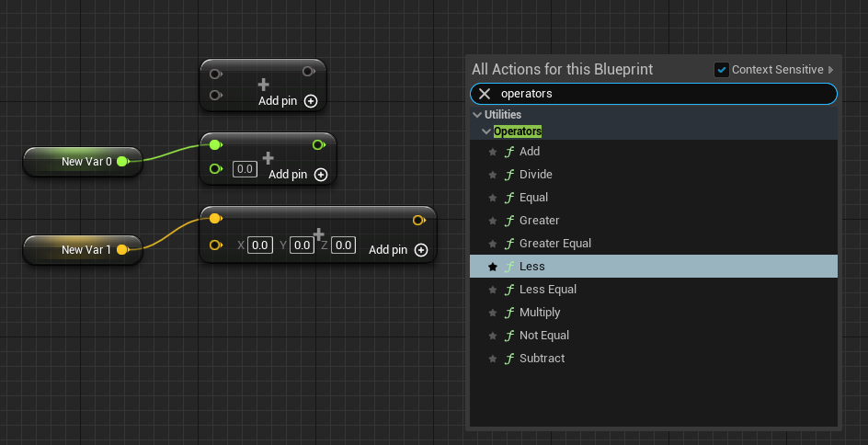Select the Add operator action
The width and height of the screenshot is (868, 445).
pos(653,152)
